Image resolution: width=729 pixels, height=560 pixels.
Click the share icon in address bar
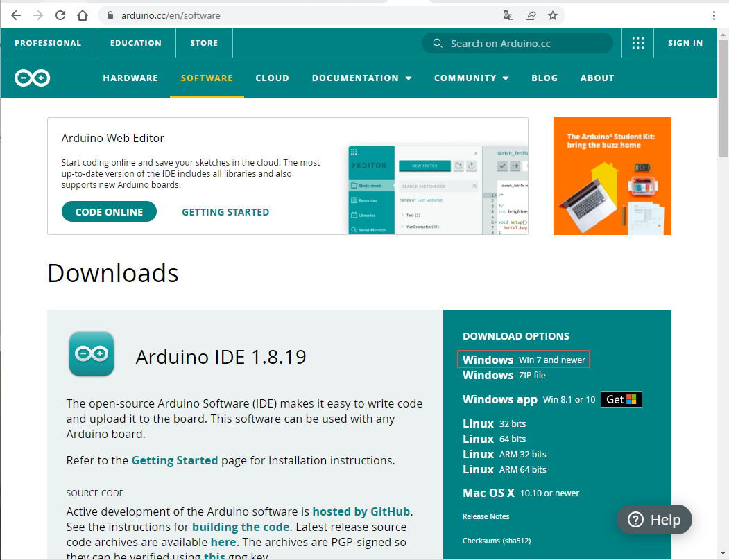pyautogui.click(x=531, y=15)
